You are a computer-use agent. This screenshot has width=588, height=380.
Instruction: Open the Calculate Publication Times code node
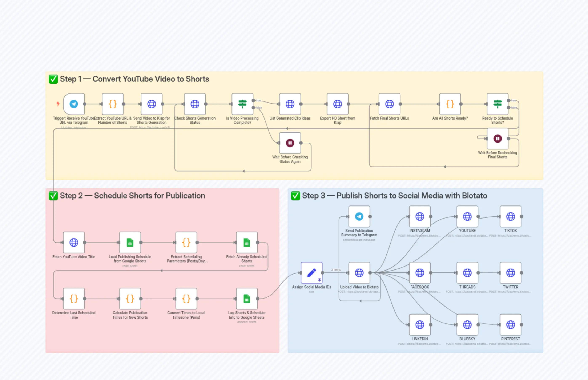pyautogui.click(x=130, y=299)
